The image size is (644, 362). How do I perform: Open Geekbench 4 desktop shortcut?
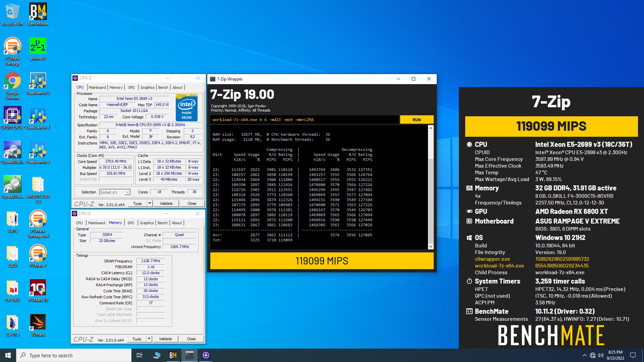38,118
